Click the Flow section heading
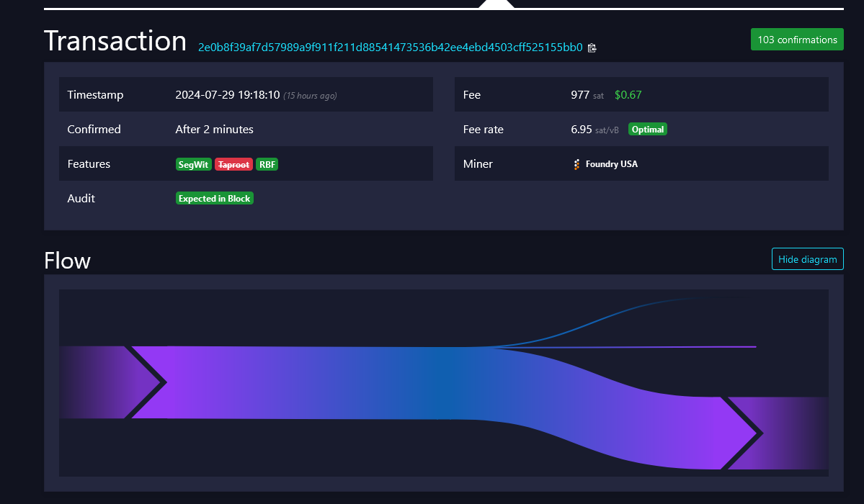This screenshot has width=864, height=504. pyautogui.click(x=67, y=261)
